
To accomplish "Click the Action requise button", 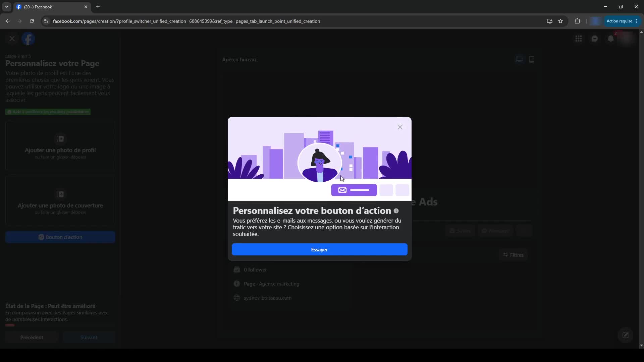I will pyautogui.click(x=622, y=21).
